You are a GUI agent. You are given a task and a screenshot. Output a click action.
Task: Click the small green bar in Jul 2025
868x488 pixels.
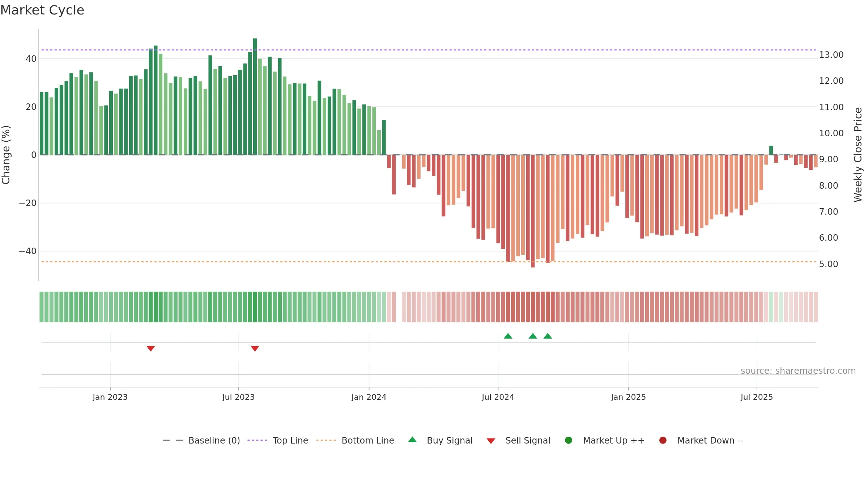(771, 150)
